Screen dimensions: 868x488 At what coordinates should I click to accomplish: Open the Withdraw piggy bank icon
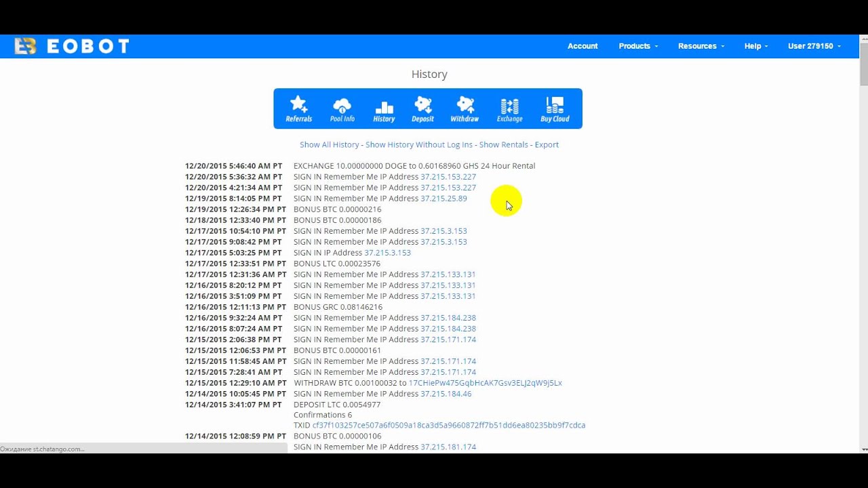pyautogui.click(x=465, y=108)
